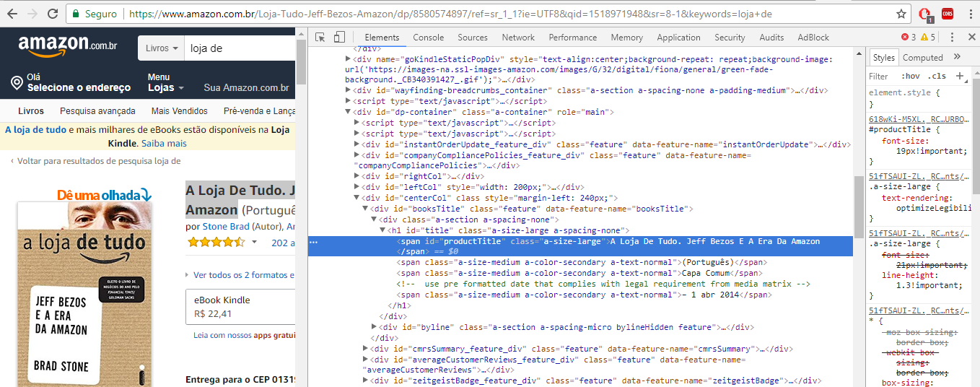980x387 pixels.
Task: Click the browser forward arrow
Action: tap(33, 14)
